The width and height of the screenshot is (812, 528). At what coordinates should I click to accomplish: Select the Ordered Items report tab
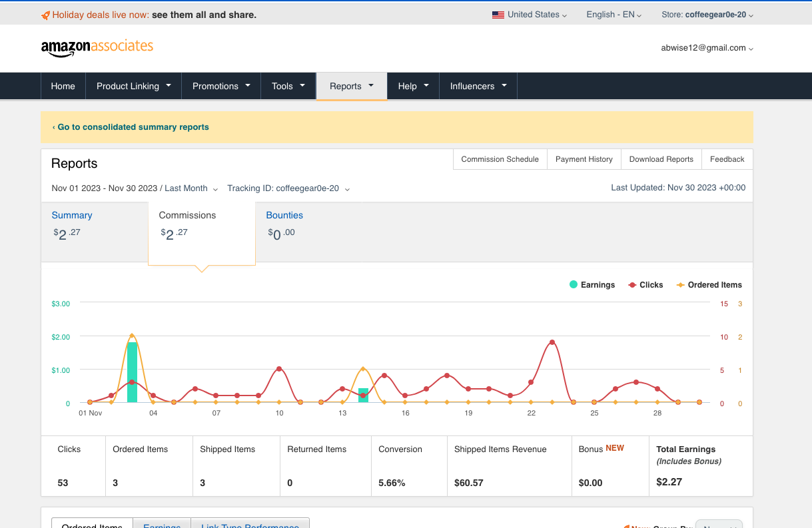coord(92,523)
